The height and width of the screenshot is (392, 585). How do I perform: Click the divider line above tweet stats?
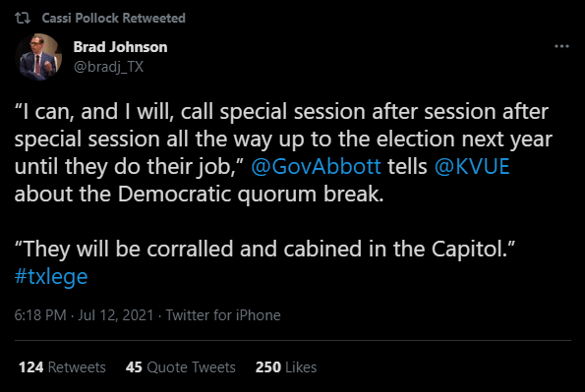(x=293, y=340)
